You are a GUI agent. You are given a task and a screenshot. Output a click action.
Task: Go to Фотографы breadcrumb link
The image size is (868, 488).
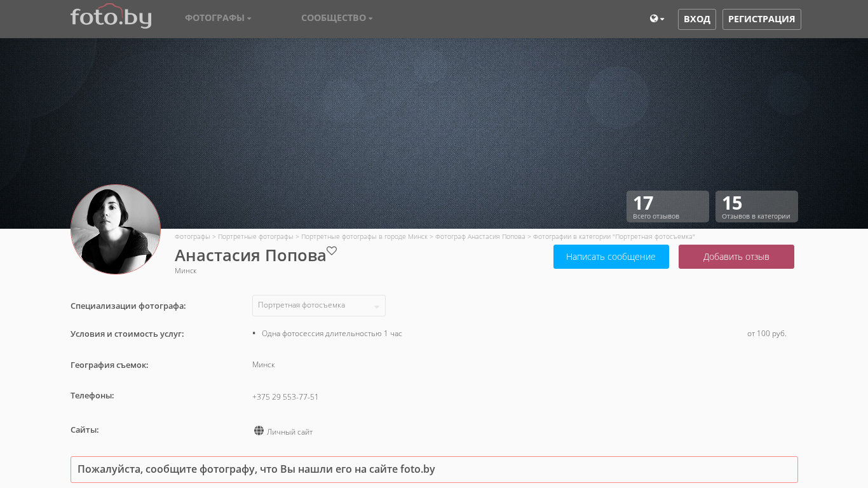[193, 236]
